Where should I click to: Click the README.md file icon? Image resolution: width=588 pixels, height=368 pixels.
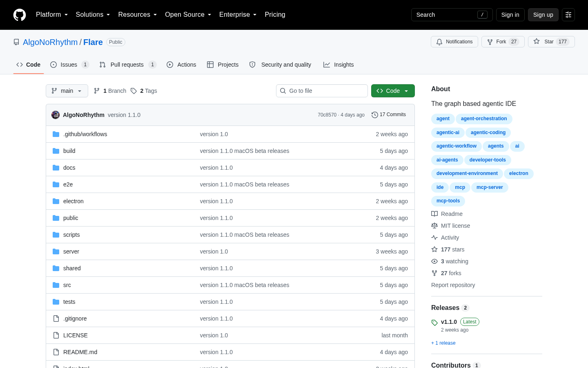click(x=56, y=352)
